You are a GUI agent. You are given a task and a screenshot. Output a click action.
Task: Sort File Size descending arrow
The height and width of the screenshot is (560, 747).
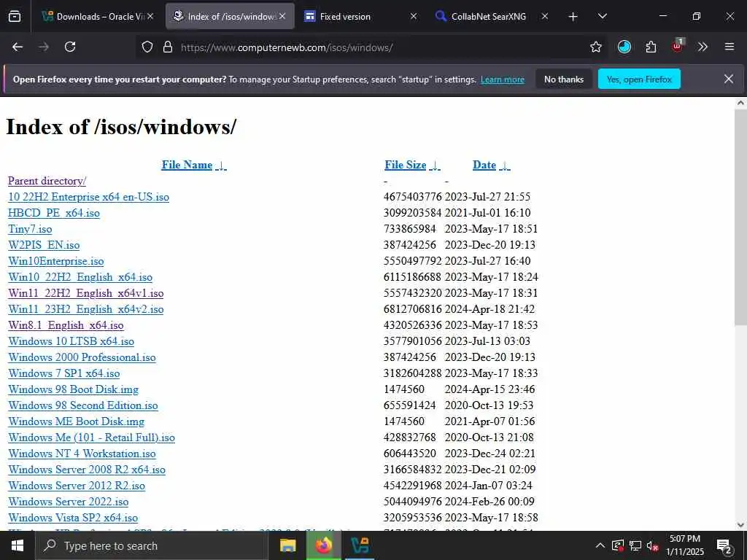tap(435, 166)
